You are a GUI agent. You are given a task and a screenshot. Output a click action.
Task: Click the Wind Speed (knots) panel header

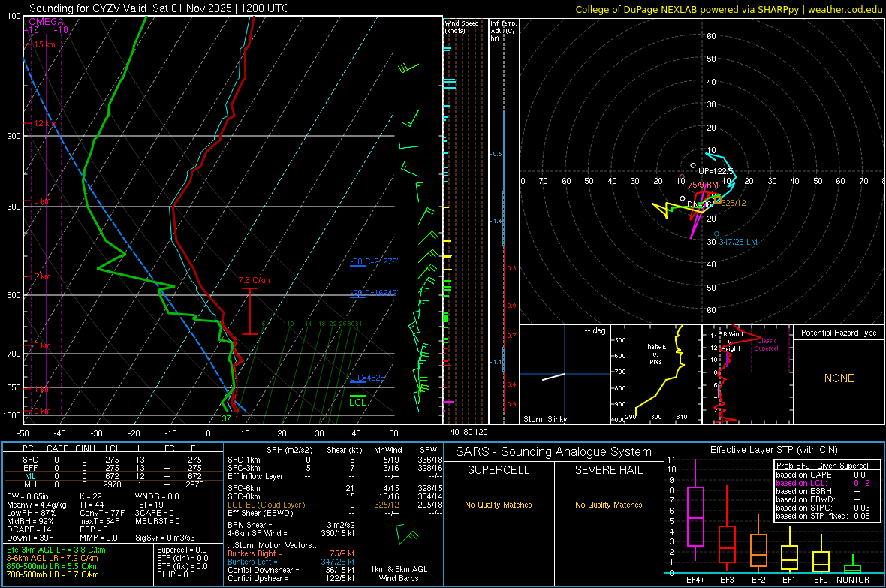[462, 26]
